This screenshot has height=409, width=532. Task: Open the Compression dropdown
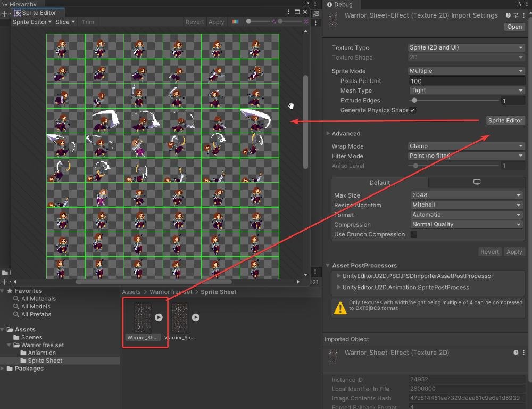pyautogui.click(x=467, y=224)
